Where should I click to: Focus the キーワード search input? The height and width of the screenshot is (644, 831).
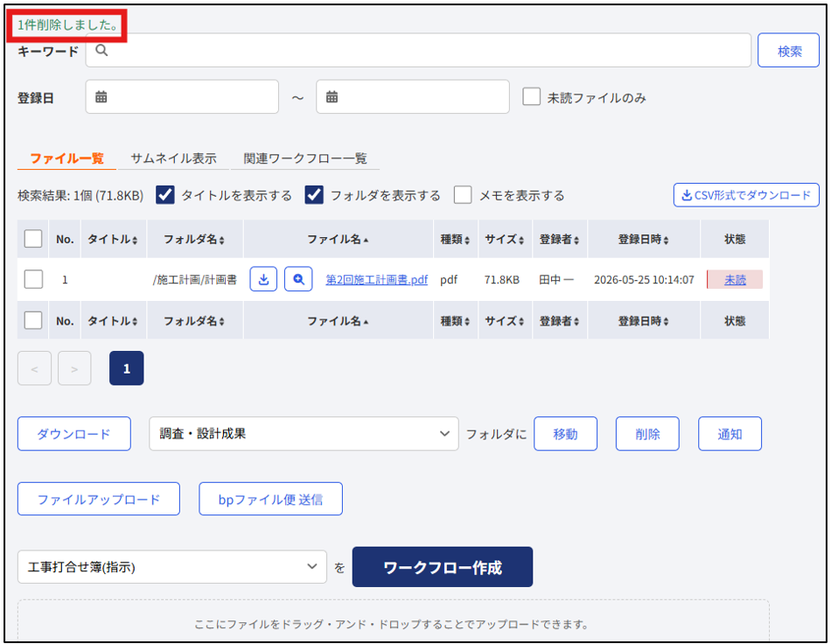[419, 51]
